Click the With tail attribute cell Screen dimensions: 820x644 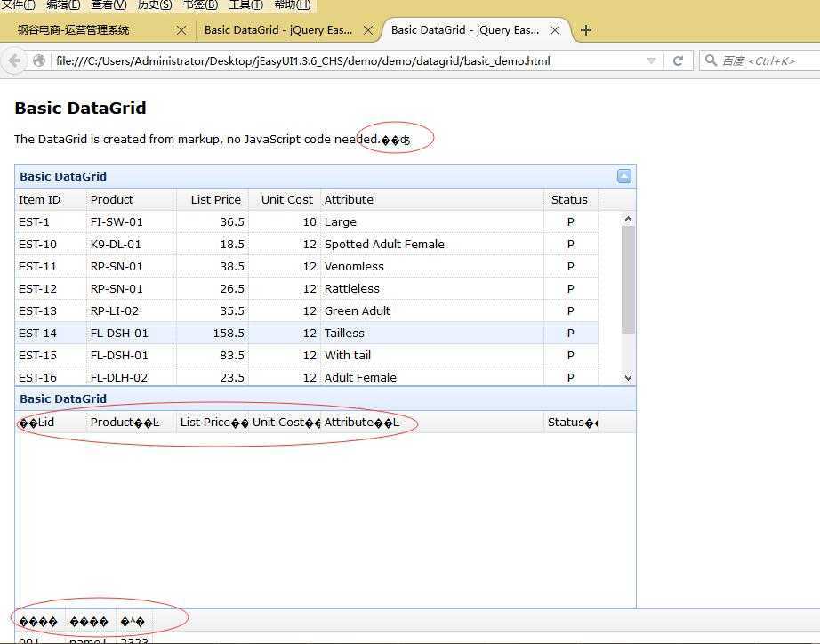pos(432,355)
